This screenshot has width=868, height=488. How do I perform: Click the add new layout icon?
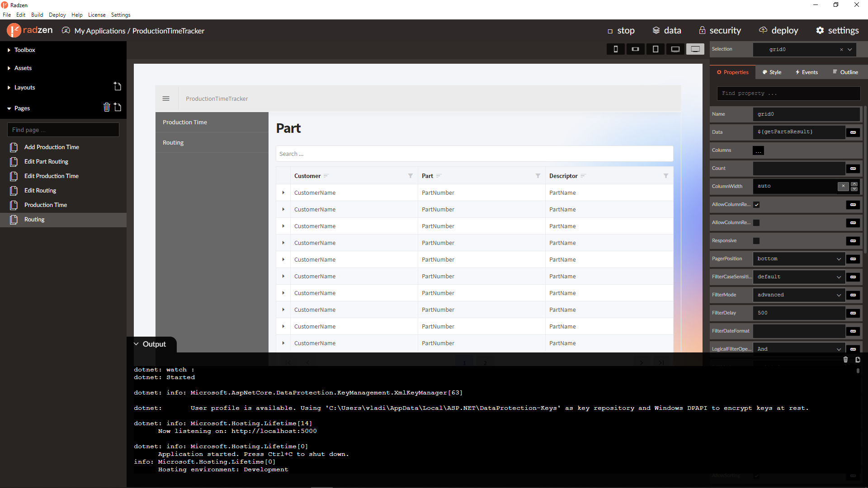click(x=118, y=86)
